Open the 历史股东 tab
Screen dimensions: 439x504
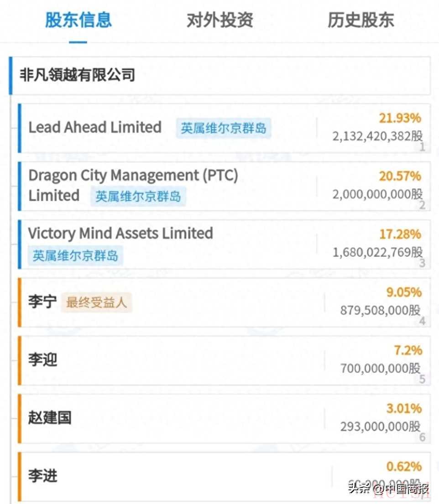(x=361, y=20)
